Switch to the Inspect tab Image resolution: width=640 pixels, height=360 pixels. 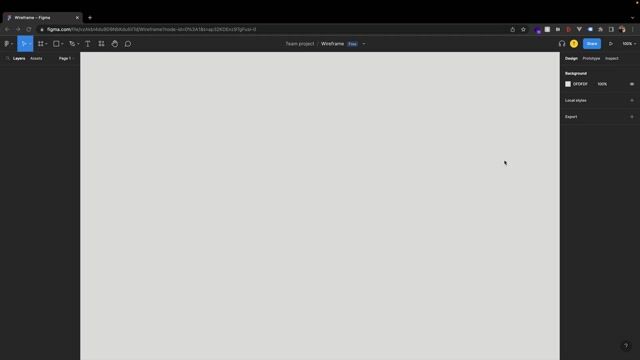pos(611,58)
